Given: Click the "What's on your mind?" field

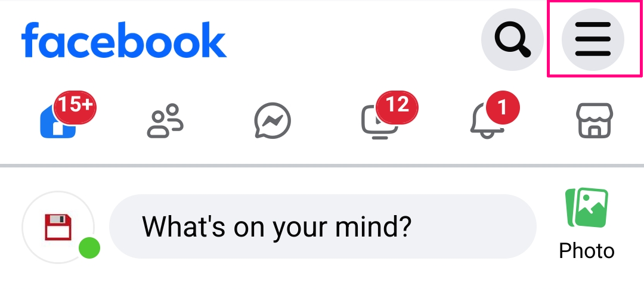Looking at the screenshot, I should tap(323, 226).
